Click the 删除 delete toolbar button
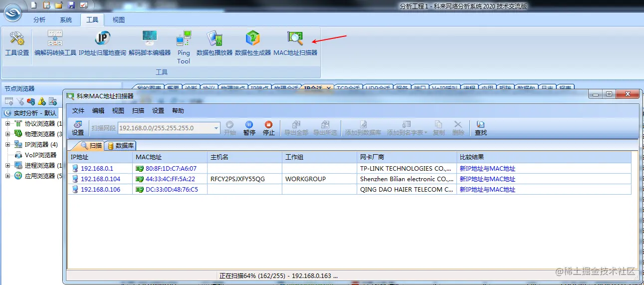Viewport: 644px width, 285px height. tap(458, 128)
